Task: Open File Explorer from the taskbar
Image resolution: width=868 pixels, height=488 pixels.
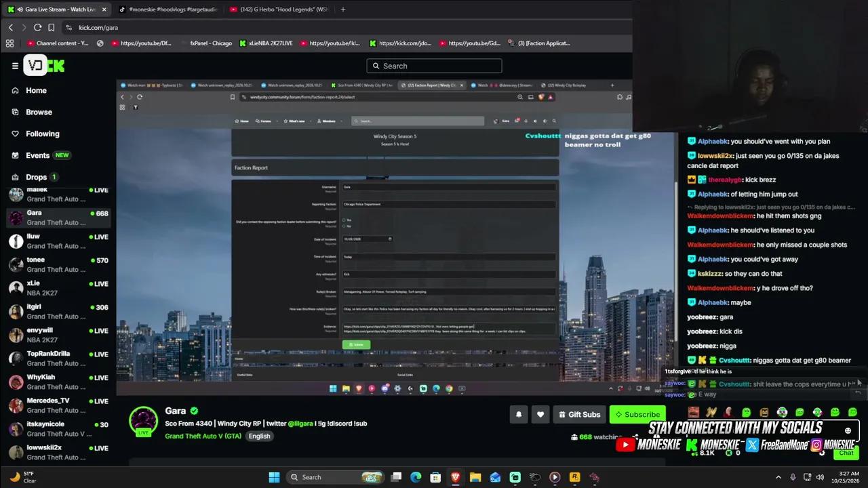Action: click(475, 477)
